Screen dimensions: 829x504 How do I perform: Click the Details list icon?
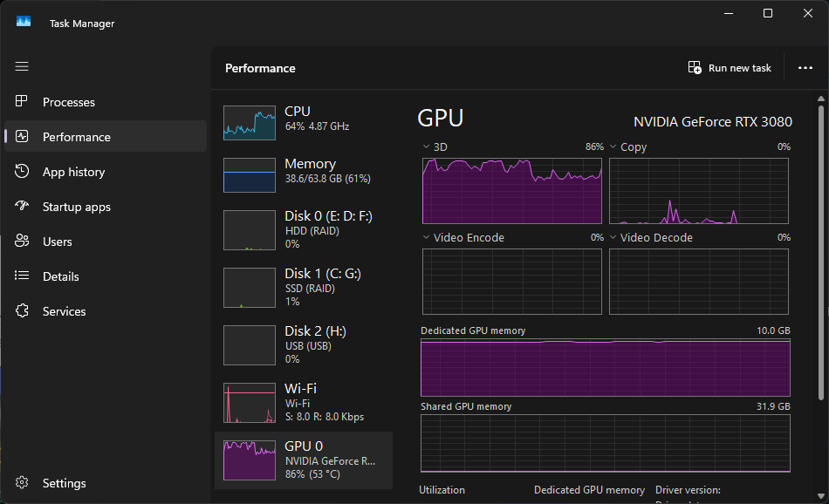pos(22,276)
